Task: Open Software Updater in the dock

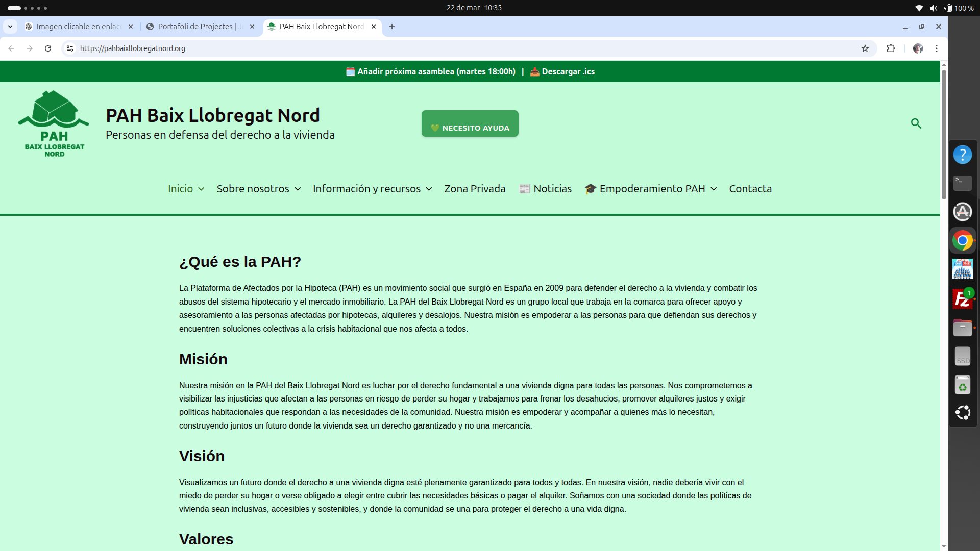Action: click(963, 212)
